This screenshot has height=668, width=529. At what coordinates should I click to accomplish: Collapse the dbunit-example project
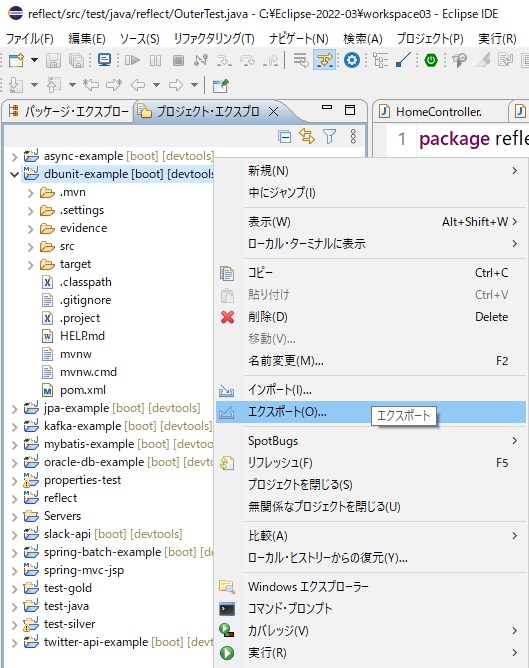pos(14,175)
